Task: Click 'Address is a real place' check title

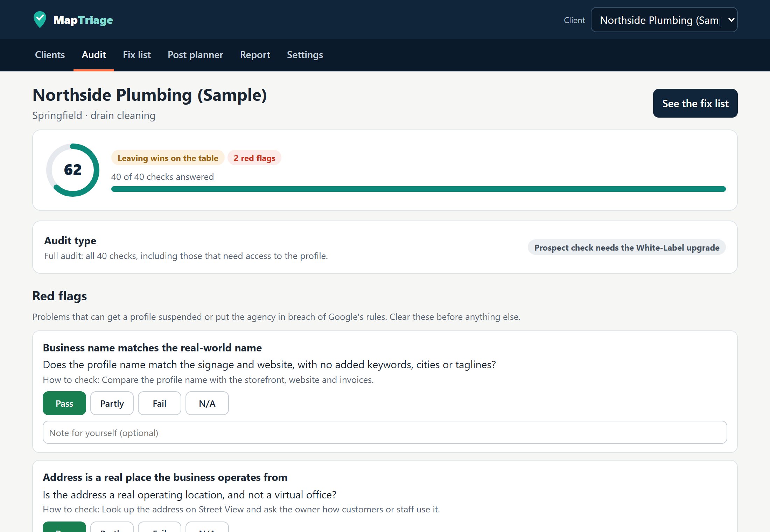Action: coord(165,477)
